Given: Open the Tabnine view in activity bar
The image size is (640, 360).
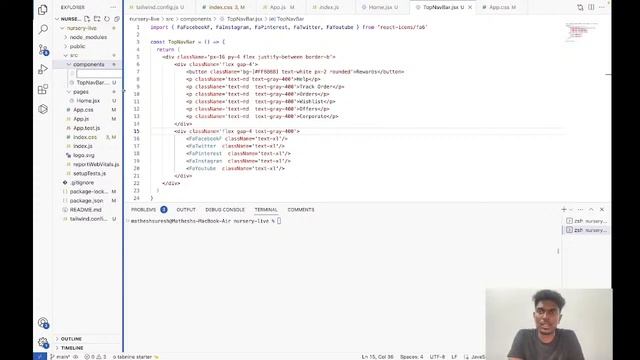Looking at the screenshot, I should point(43,109).
